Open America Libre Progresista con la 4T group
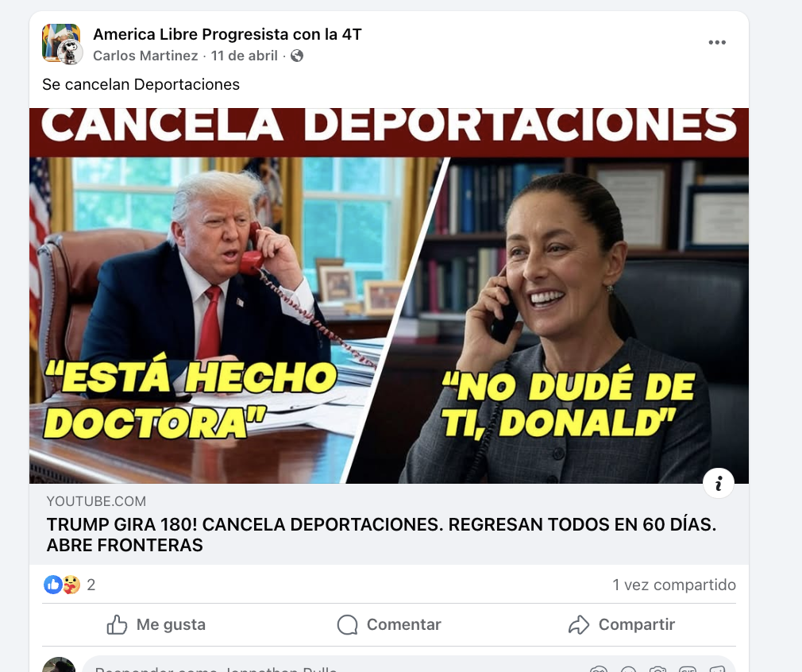802x672 pixels. click(227, 34)
